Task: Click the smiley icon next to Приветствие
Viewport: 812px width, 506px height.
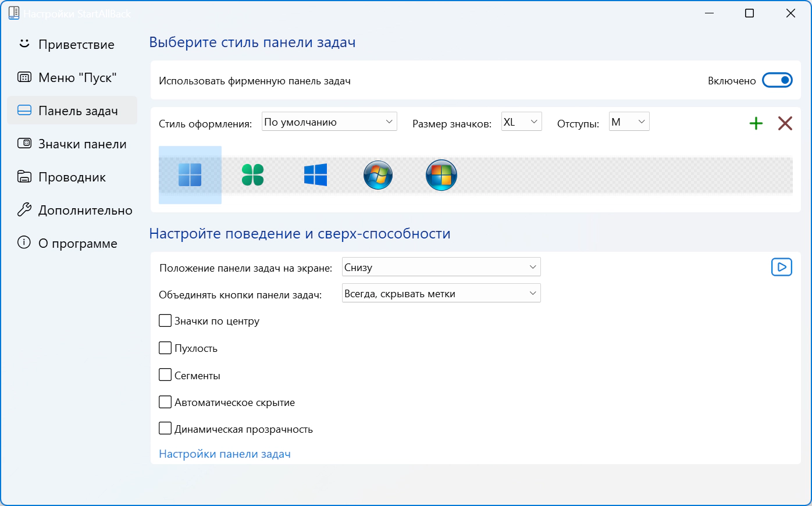Action: [x=24, y=44]
